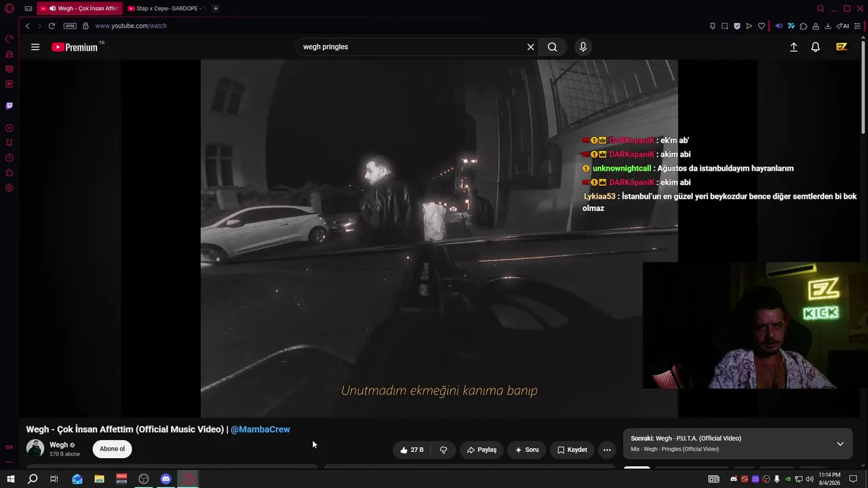Open the Windows notification center

854,479
